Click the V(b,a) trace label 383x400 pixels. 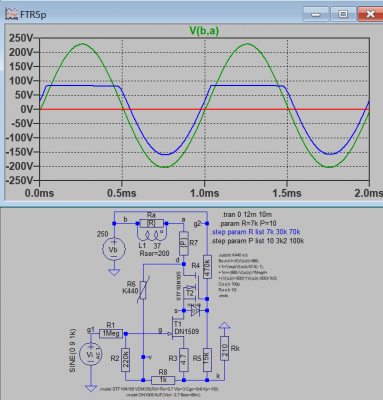point(204,31)
